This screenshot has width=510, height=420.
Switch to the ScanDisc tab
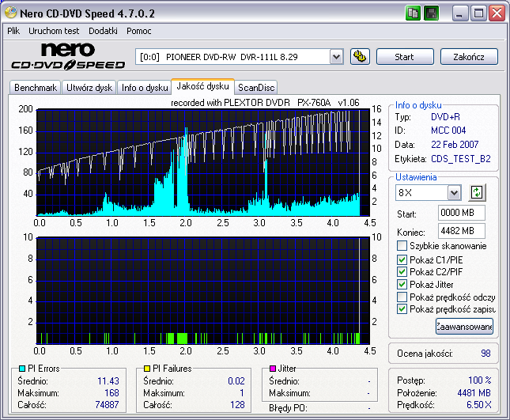click(256, 88)
